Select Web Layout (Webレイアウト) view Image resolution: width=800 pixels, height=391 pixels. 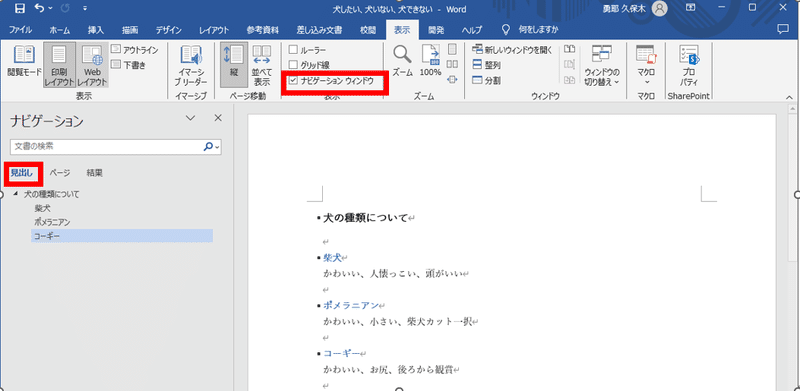[x=92, y=65]
